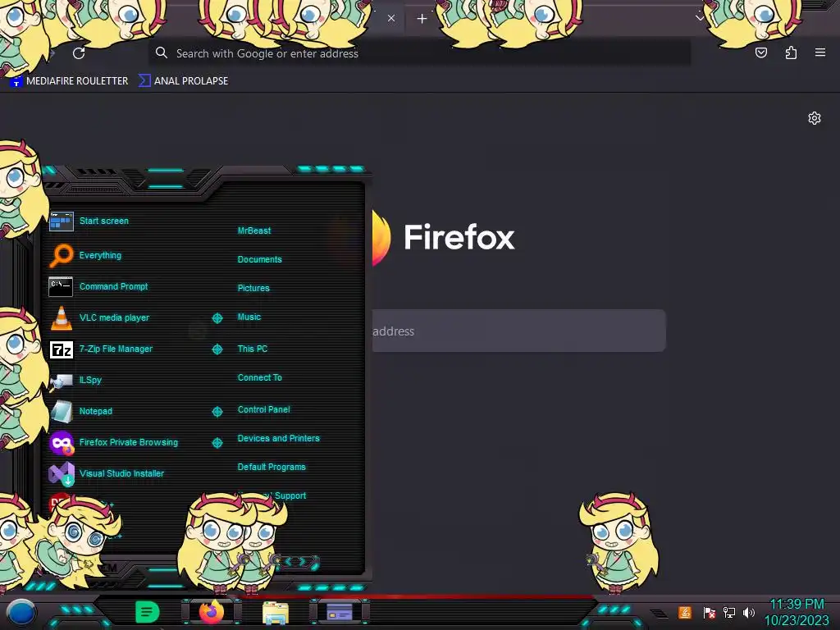This screenshot has width=840, height=630.
Task: Open network status tray icon
Action: pos(729,612)
